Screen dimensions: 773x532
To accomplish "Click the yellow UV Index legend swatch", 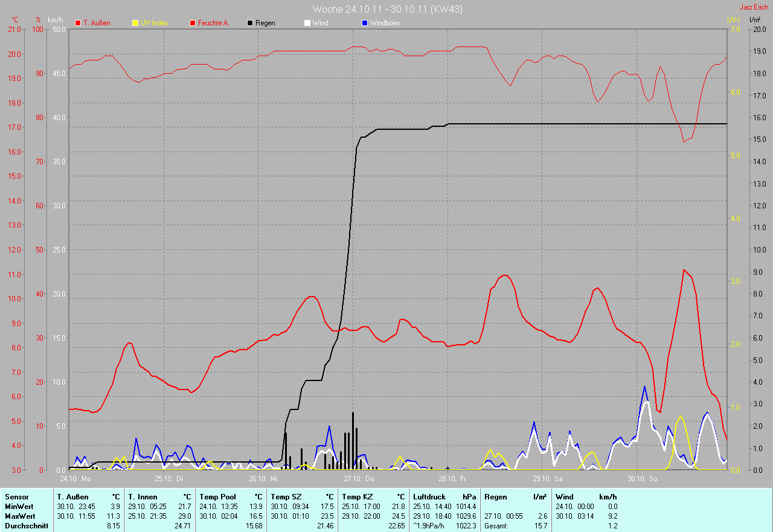I will tap(135, 23).
